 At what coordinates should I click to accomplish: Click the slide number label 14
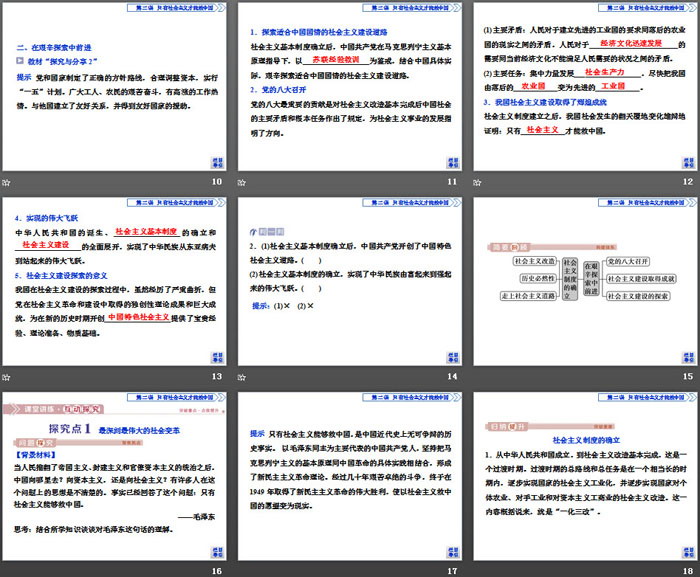pos(452,376)
